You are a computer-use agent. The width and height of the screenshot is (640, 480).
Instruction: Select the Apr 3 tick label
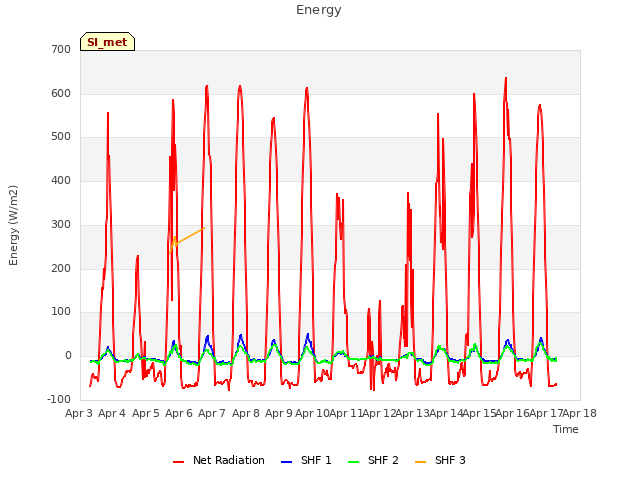pos(79,413)
